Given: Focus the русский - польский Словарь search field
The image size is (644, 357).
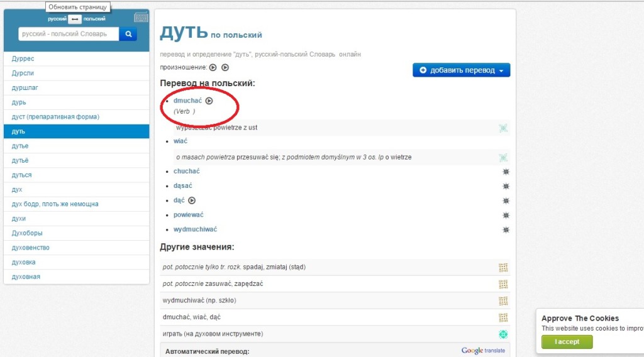Looking at the screenshot, I should click(69, 34).
